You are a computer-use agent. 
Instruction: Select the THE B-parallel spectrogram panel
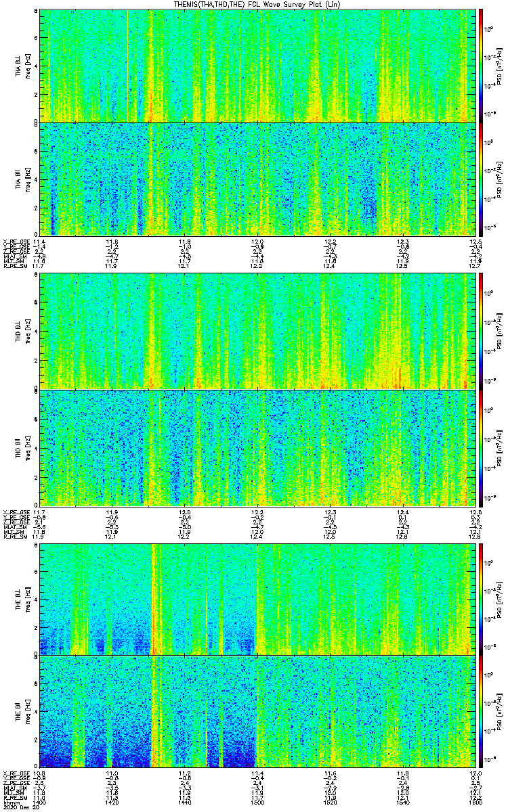coord(257,712)
